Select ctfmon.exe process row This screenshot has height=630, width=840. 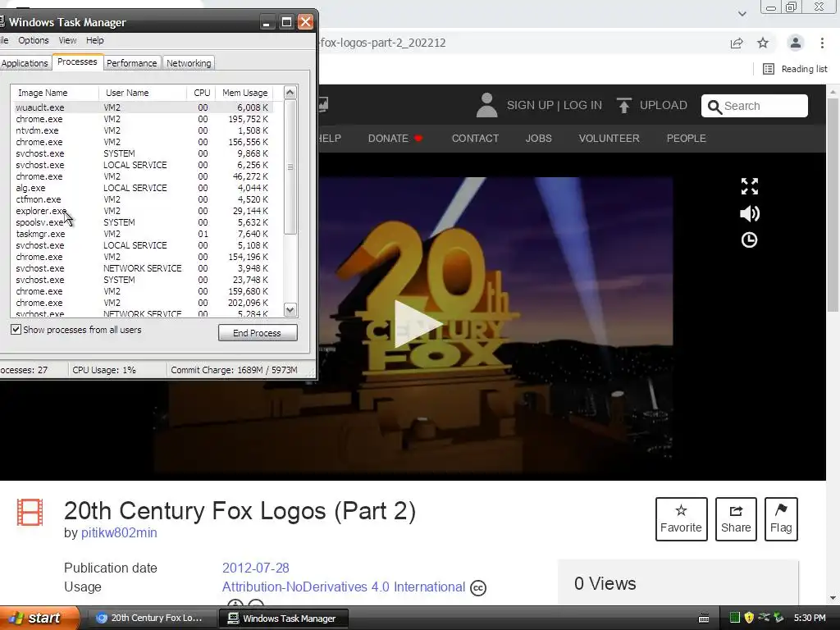(x=142, y=199)
